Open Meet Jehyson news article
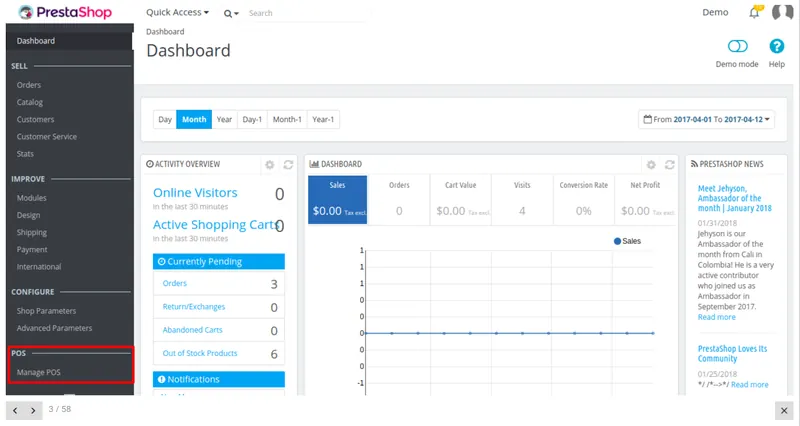Image resolution: width=800 pixels, height=426 pixels. [x=735, y=198]
